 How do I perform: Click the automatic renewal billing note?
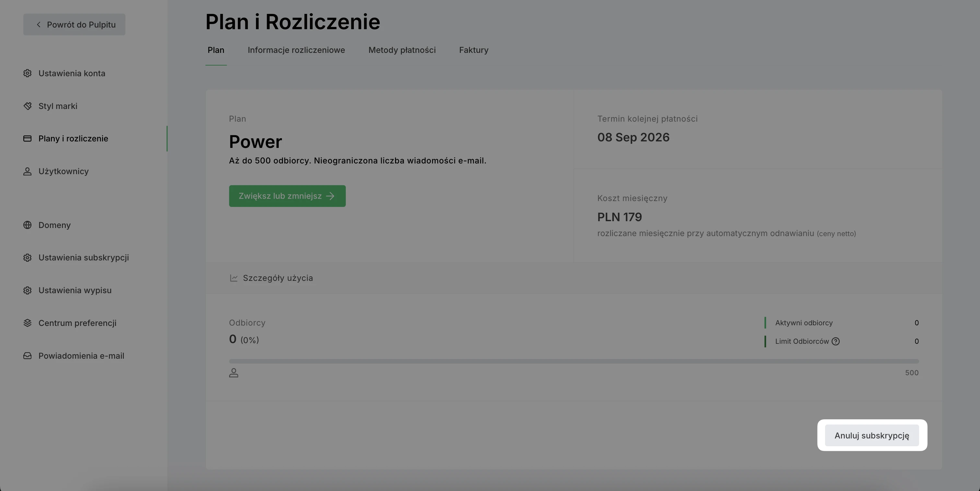pyautogui.click(x=726, y=233)
